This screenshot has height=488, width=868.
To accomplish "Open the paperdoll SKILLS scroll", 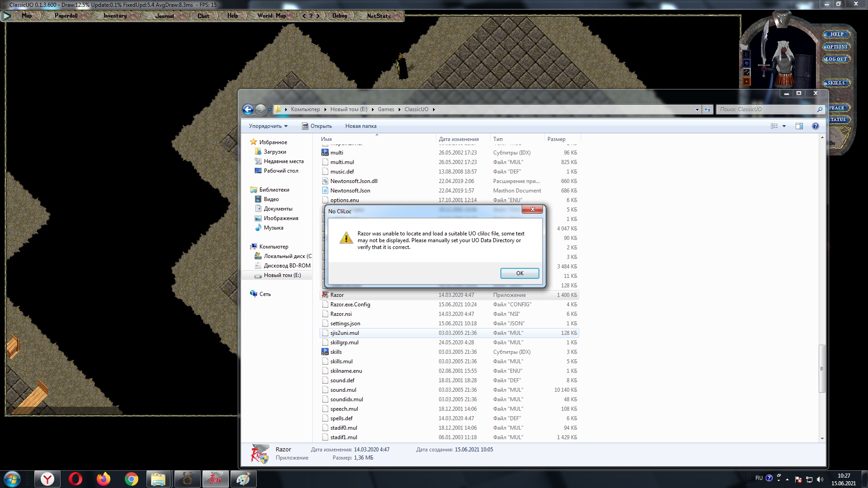I will click(x=836, y=83).
